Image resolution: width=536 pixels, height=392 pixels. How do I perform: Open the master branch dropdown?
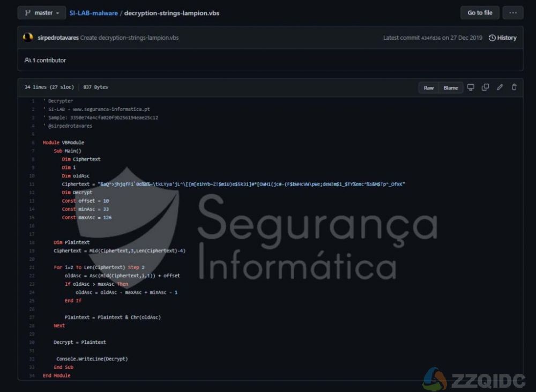(42, 13)
